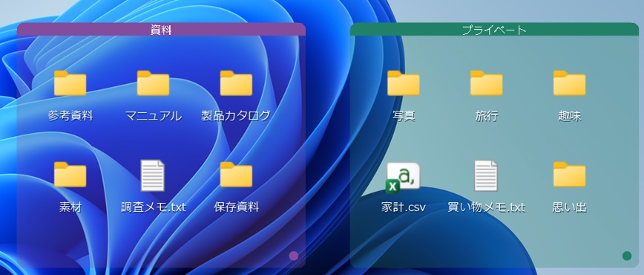The height and width of the screenshot is (275, 644).
Task: Select the 思い出 label text
Action: click(570, 207)
